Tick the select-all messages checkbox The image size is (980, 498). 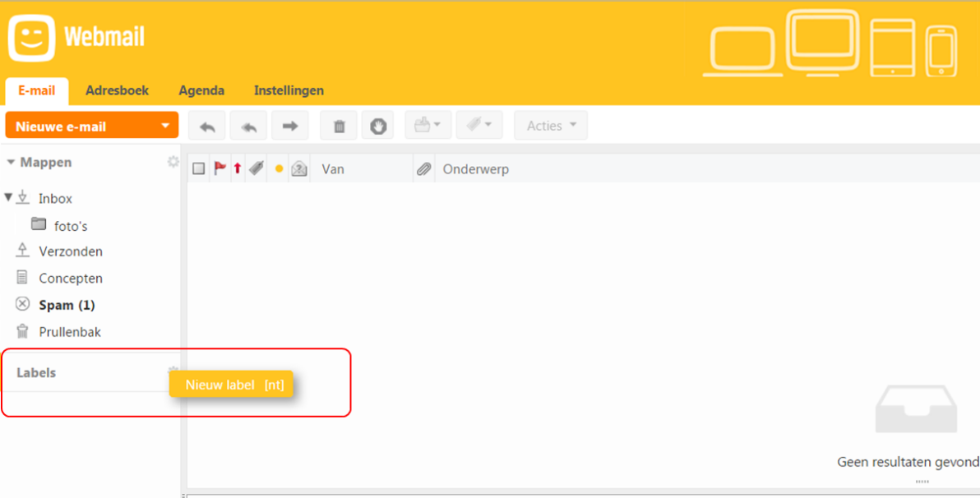click(198, 169)
